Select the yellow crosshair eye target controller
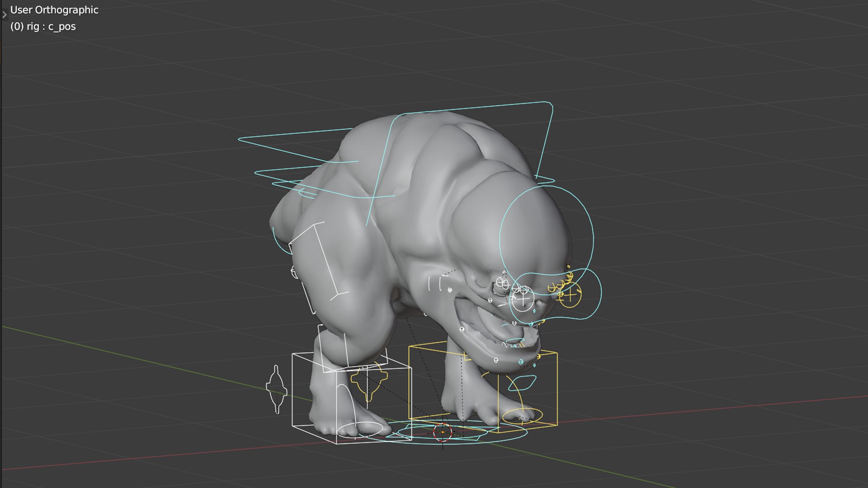The image size is (868, 488). click(x=570, y=296)
